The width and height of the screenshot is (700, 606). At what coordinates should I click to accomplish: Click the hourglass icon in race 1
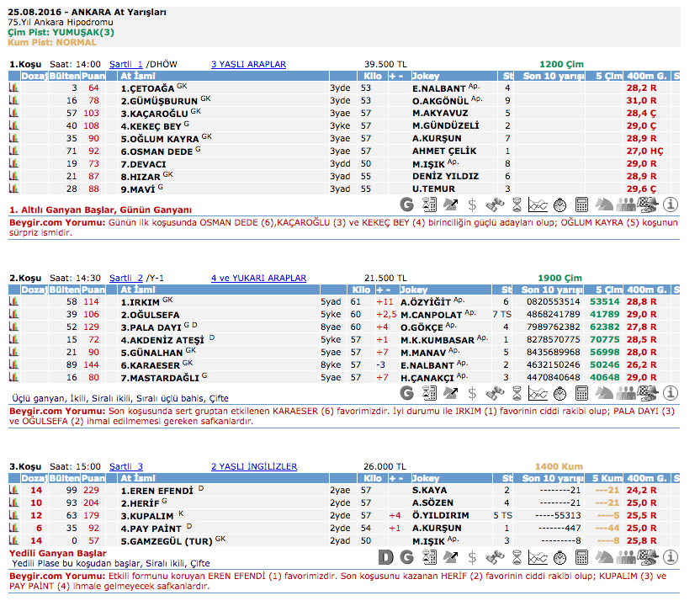(517, 205)
